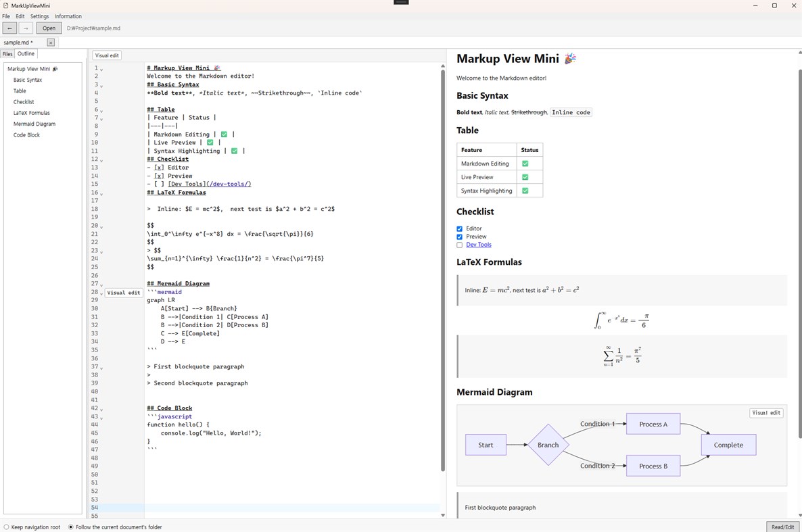The width and height of the screenshot is (802, 532).
Task: Toggle the Read/Edit mode button
Action: (782, 527)
